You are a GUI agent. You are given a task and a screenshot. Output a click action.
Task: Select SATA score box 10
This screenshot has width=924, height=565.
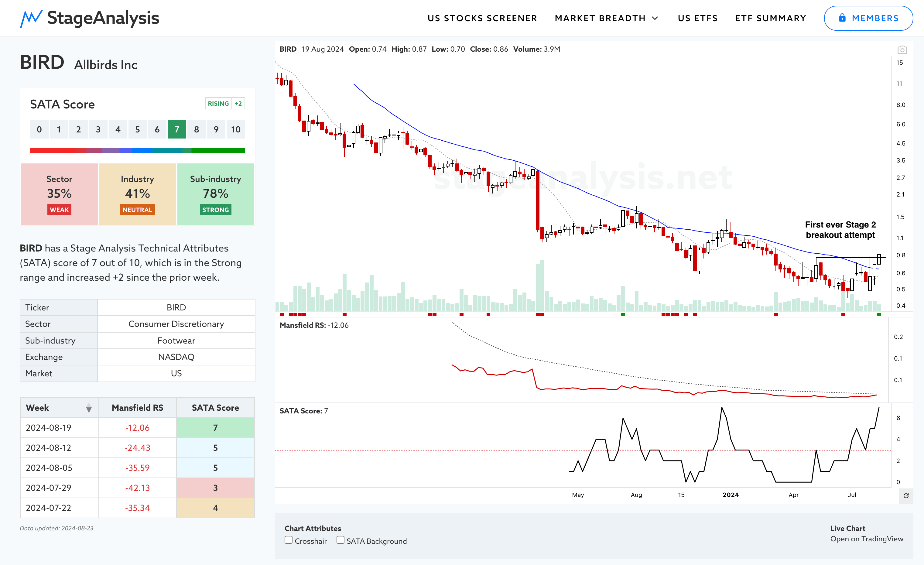(235, 129)
